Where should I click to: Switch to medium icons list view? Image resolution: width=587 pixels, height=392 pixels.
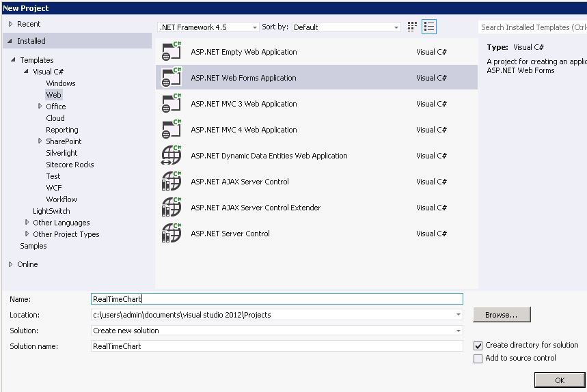[429, 27]
